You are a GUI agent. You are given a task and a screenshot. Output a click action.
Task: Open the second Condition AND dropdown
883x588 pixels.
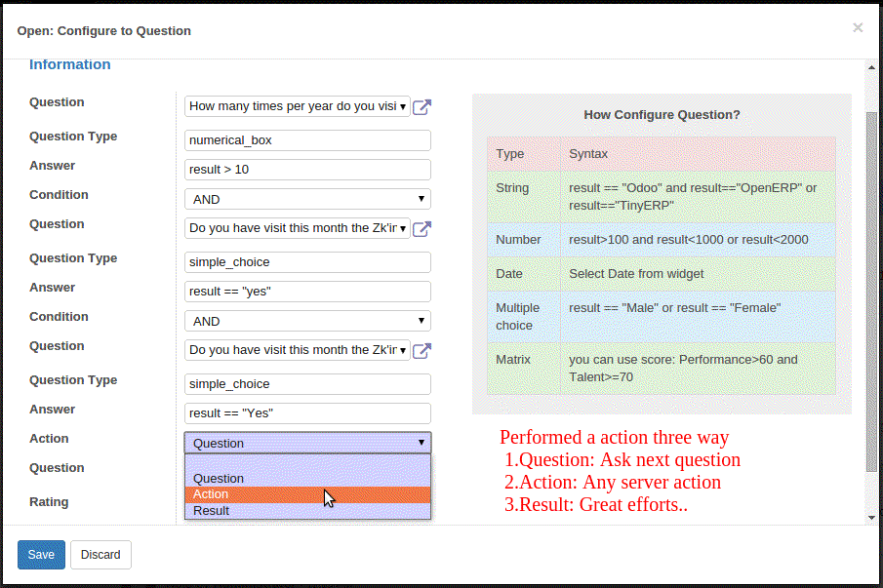[307, 321]
